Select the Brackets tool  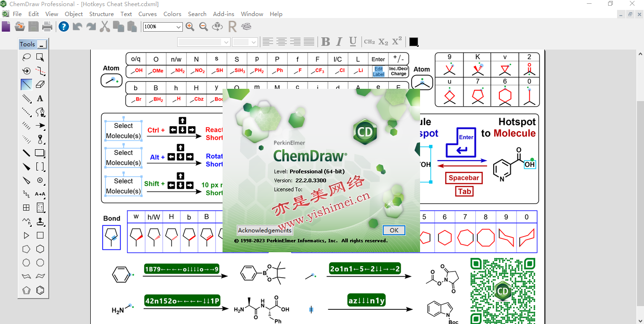tap(40, 167)
